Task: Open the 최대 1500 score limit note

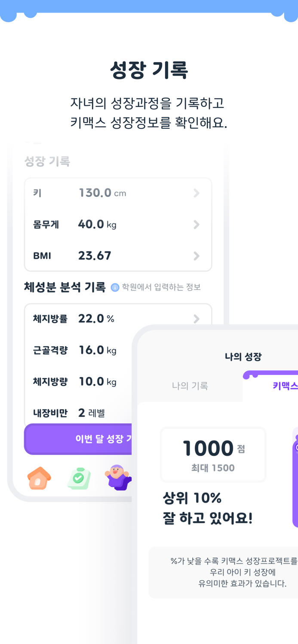Action: point(213,468)
